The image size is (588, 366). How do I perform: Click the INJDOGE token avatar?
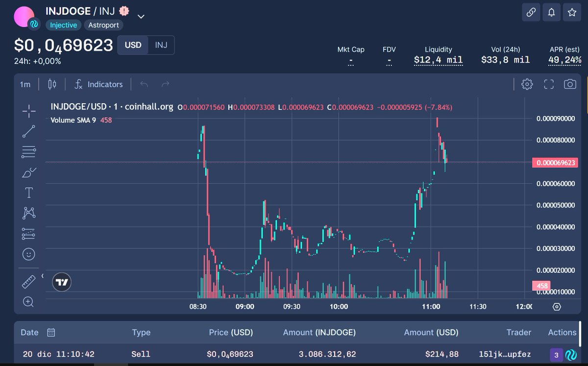pos(25,17)
